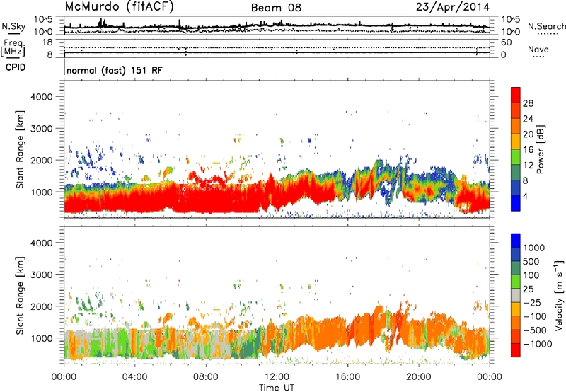This screenshot has height=392, width=566.
Task: Click the '2000' tick on the velocity panel
Action: point(41,306)
